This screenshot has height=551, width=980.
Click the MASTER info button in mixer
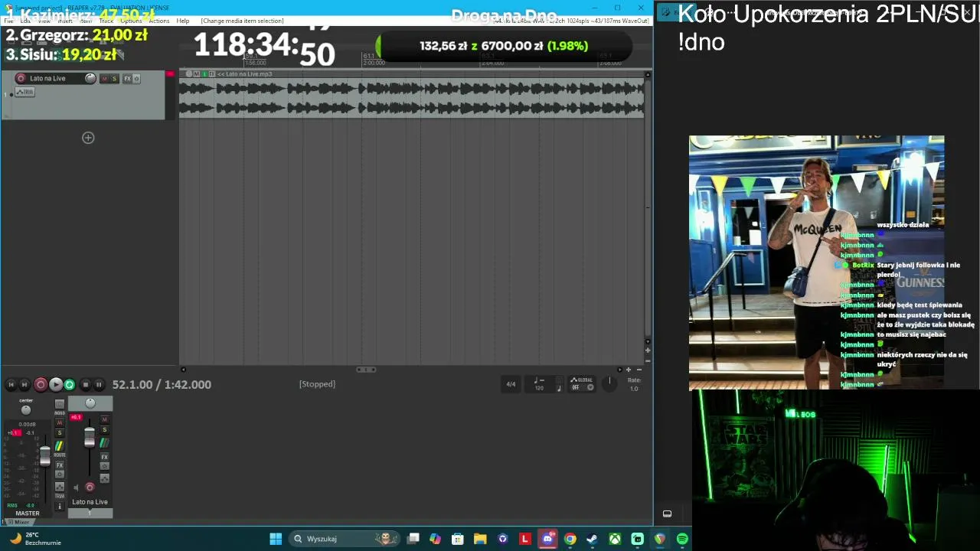tap(60, 506)
